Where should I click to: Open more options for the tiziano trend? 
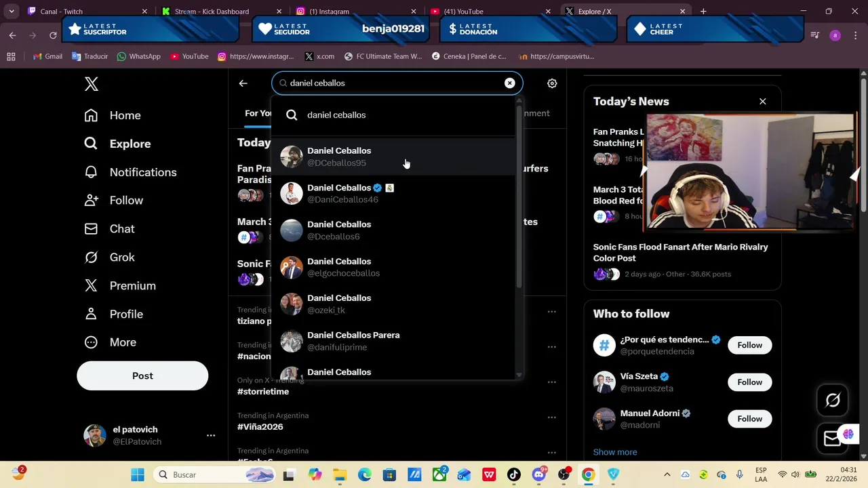[552, 311]
